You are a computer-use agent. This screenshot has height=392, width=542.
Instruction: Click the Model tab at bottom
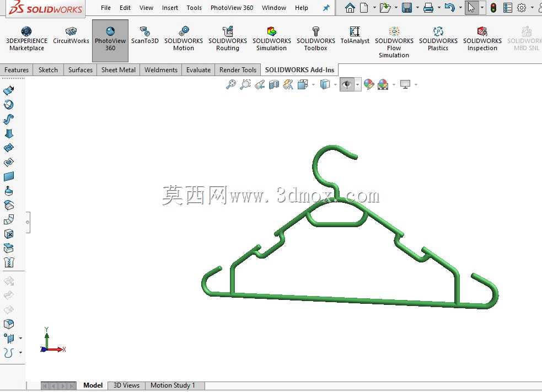93,385
